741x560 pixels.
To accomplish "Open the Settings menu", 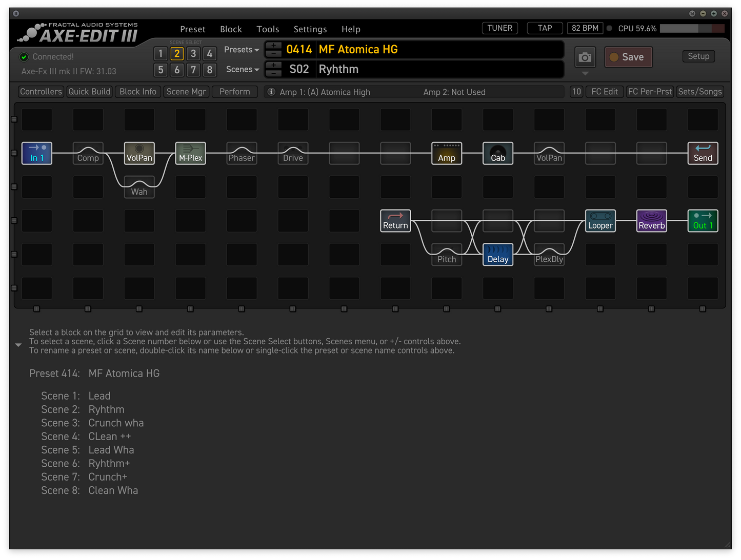I will click(310, 29).
